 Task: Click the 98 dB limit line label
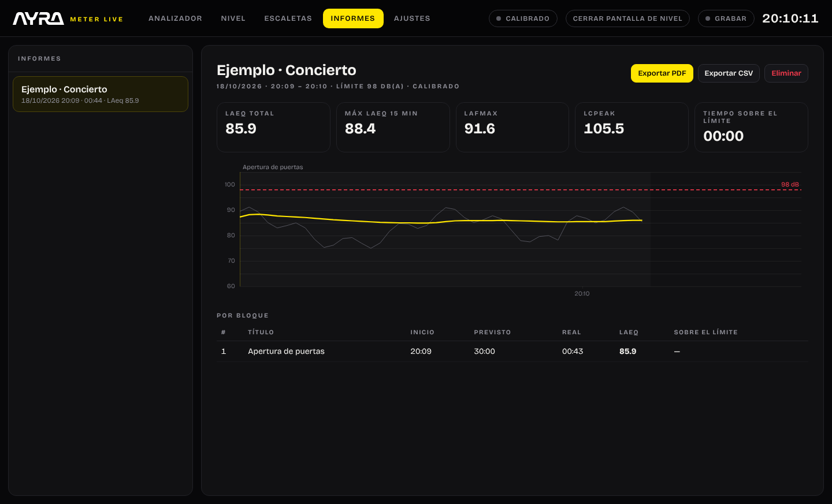pyautogui.click(x=790, y=185)
